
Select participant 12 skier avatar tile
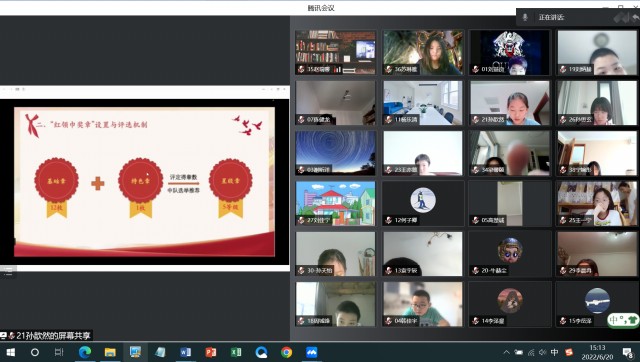[x=423, y=203]
